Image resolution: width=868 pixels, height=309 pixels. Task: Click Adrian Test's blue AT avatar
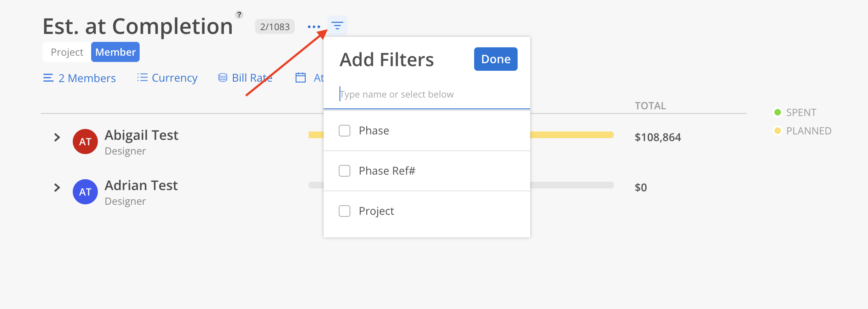coord(85,192)
